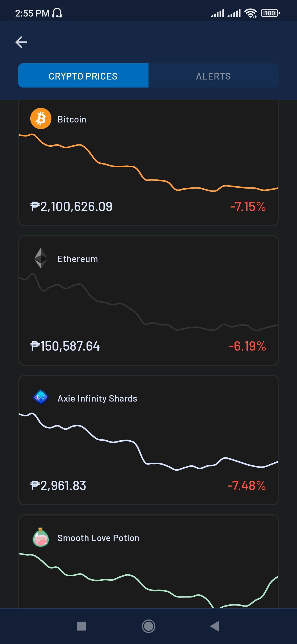Screen dimensions: 297x644
Task: Tap the Smooth Love Potion bottle icon
Action: 41,537
